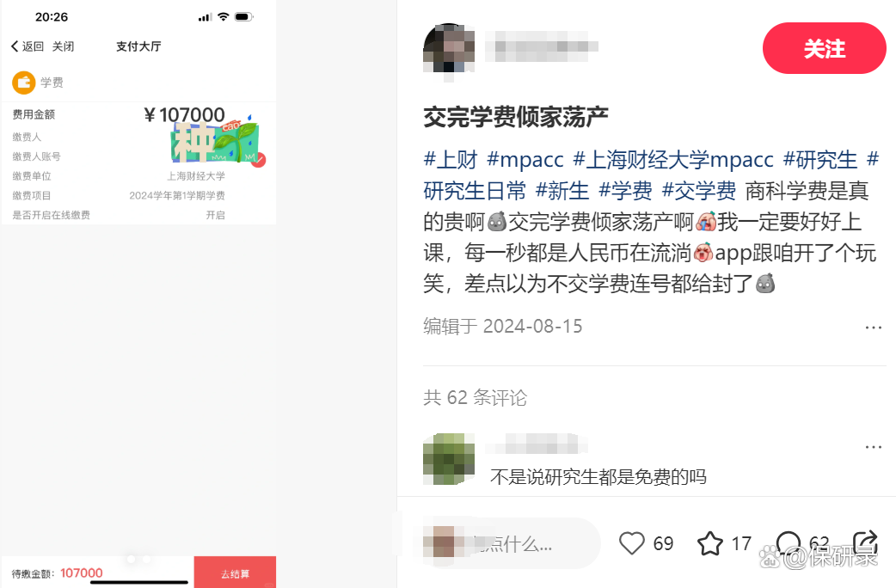Open the post's three-dot options menu
This screenshot has height=588, width=896.
[x=873, y=328]
